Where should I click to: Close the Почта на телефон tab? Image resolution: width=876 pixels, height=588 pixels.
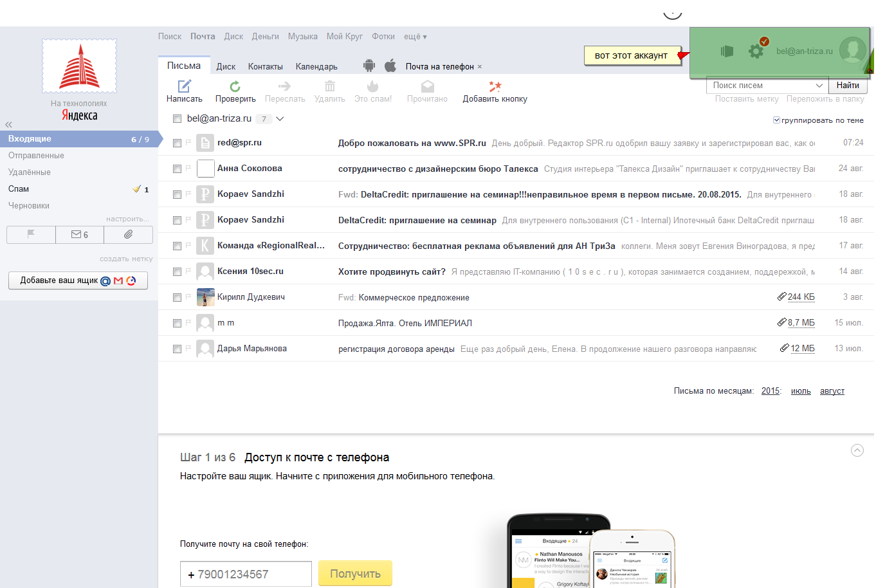[480, 67]
